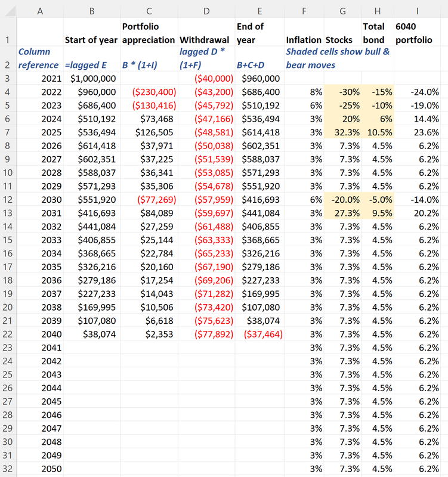Select the shaded -20.0% stocks cell
Image resolution: width=448 pixels, height=477 pixels.
click(342, 200)
